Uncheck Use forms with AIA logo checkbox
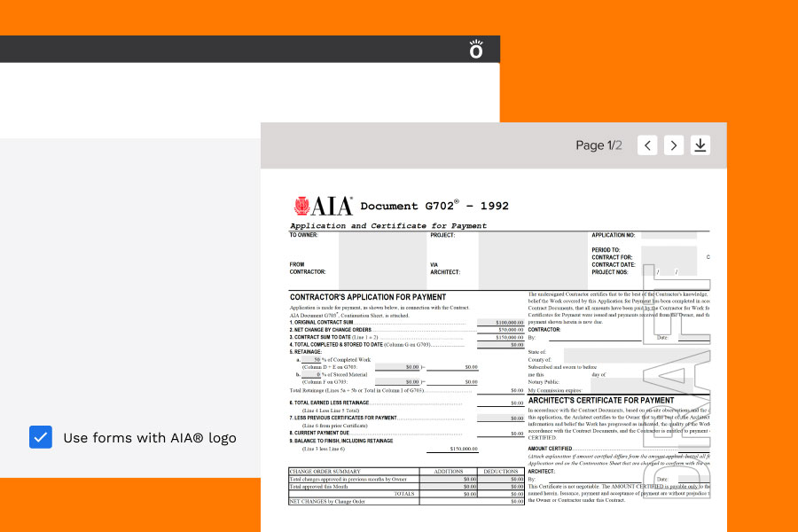The image size is (798, 532). click(x=41, y=437)
